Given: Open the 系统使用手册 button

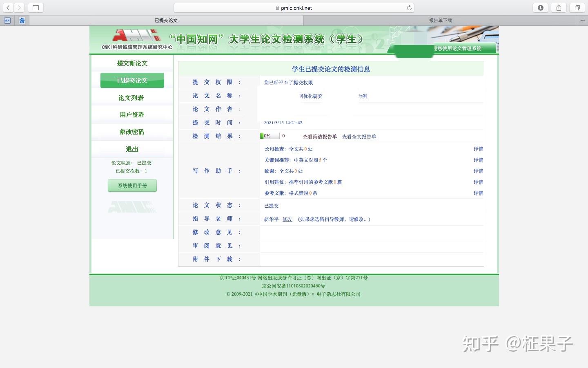Looking at the screenshot, I should (132, 186).
